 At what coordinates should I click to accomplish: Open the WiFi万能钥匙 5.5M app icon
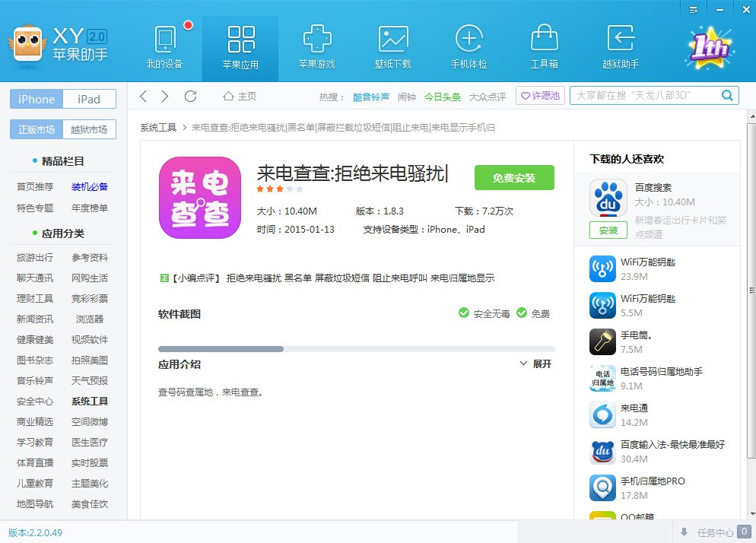coord(602,305)
